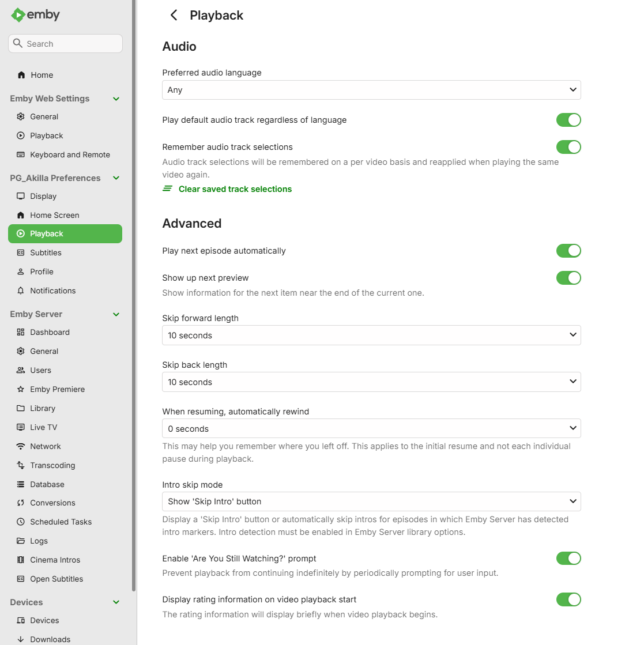The height and width of the screenshot is (645, 644).
Task: Click the Home house icon in sidebar
Action: 21,75
